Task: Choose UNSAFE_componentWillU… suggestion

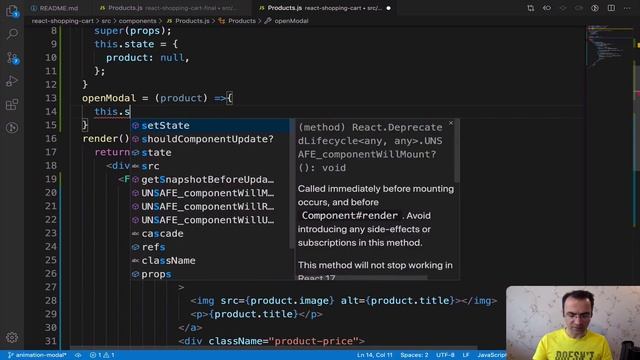Action: (210, 220)
